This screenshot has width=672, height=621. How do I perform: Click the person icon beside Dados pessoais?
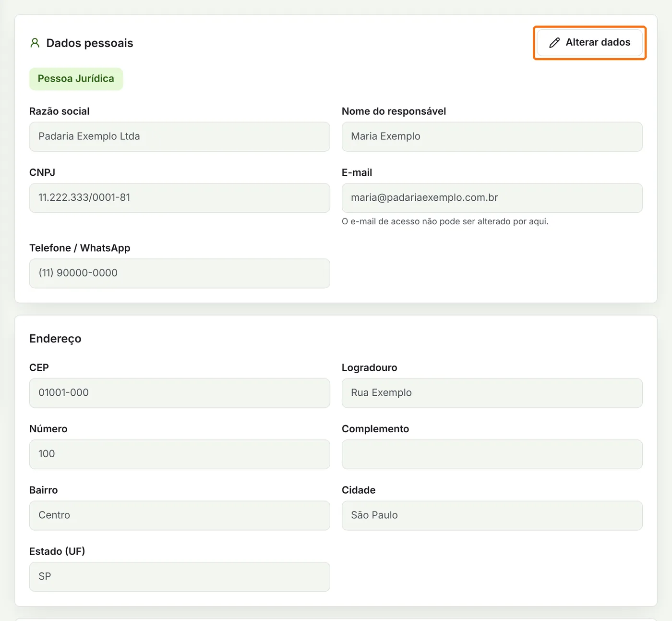(x=35, y=43)
